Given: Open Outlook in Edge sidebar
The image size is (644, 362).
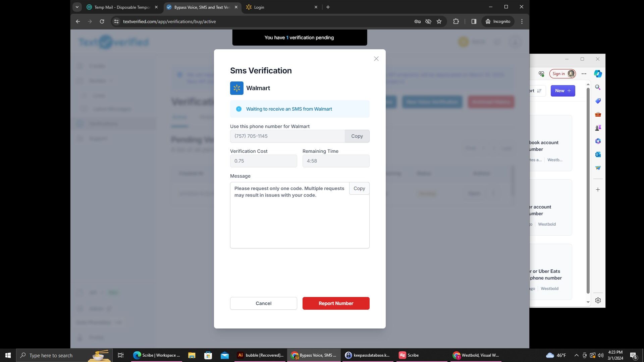Looking at the screenshot, I should [598, 155].
